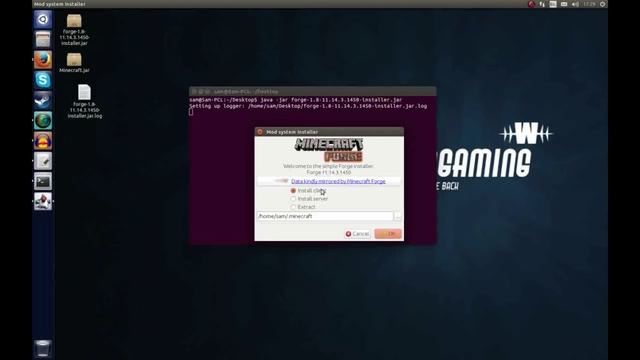The height and width of the screenshot is (360, 640).
Task: Click java -jar command line in terminal
Action: [296, 100]
